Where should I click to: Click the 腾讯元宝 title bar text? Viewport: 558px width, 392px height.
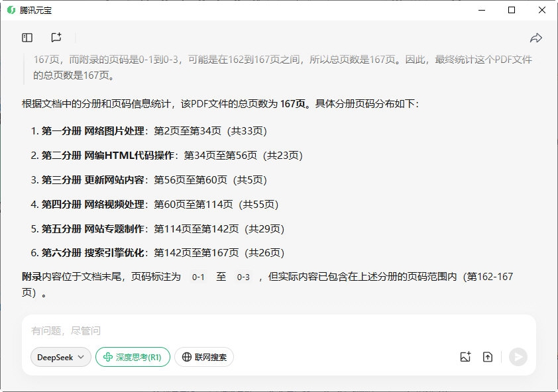pyautogui.click(x=36, y=11)
